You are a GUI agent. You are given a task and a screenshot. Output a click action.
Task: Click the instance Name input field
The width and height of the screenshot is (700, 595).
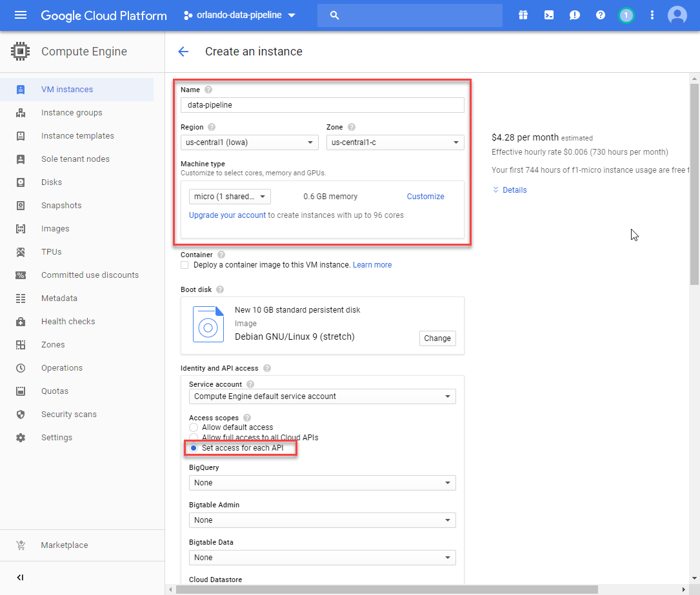[x=322, y=105]
